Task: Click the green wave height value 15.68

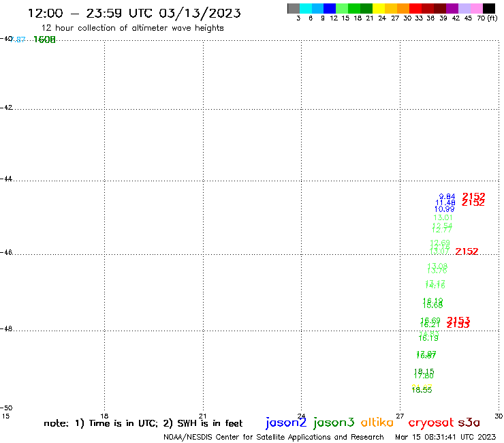Action: (432, 305)
